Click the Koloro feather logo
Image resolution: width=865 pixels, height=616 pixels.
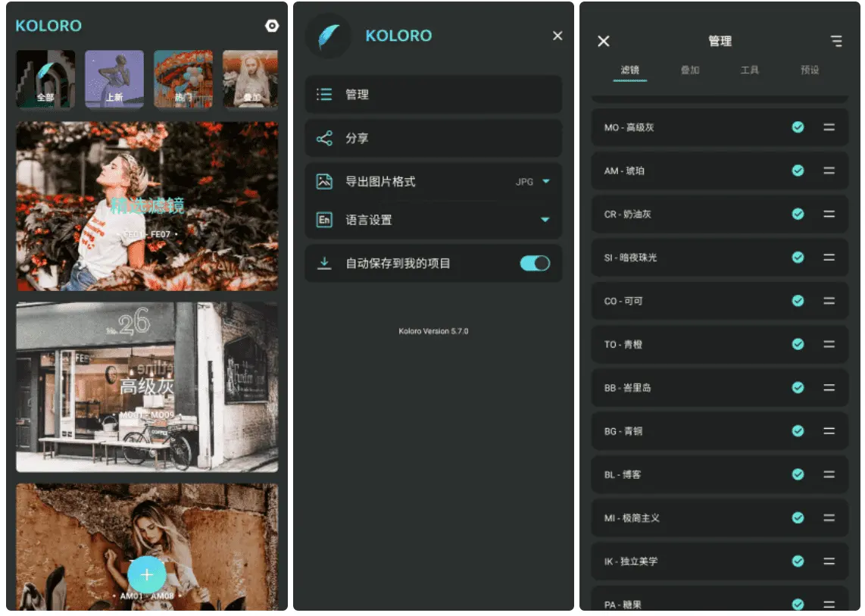point(328,36)
